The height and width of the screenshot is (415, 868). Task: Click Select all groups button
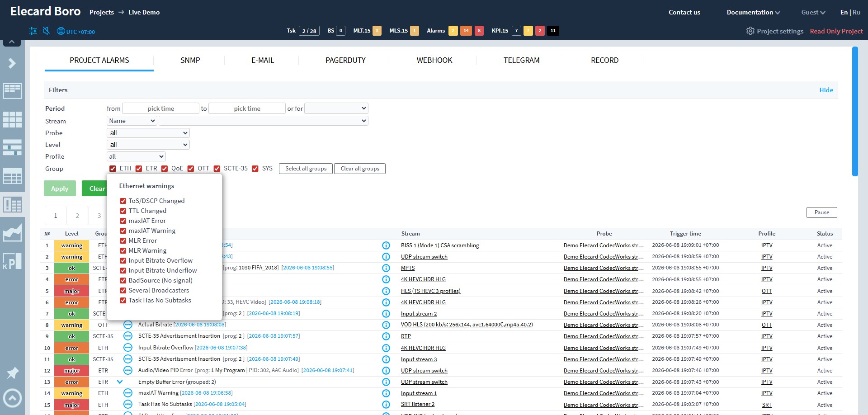point(306,169)
